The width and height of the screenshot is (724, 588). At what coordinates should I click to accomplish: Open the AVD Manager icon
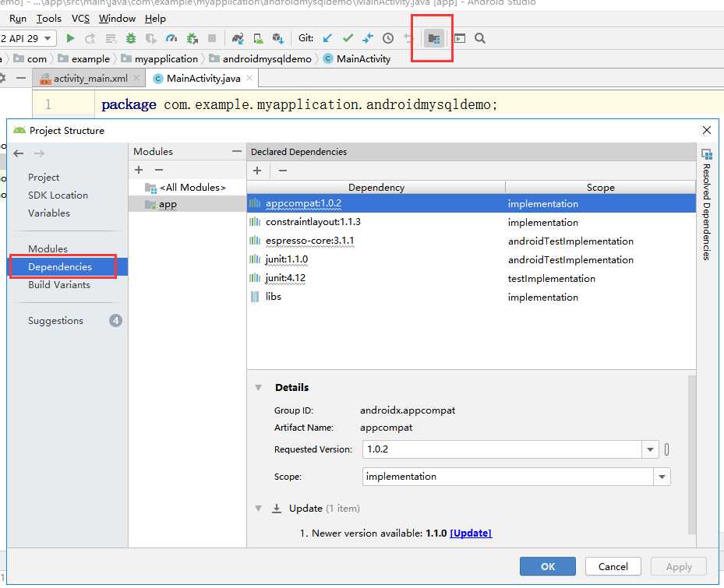point(258,38)
